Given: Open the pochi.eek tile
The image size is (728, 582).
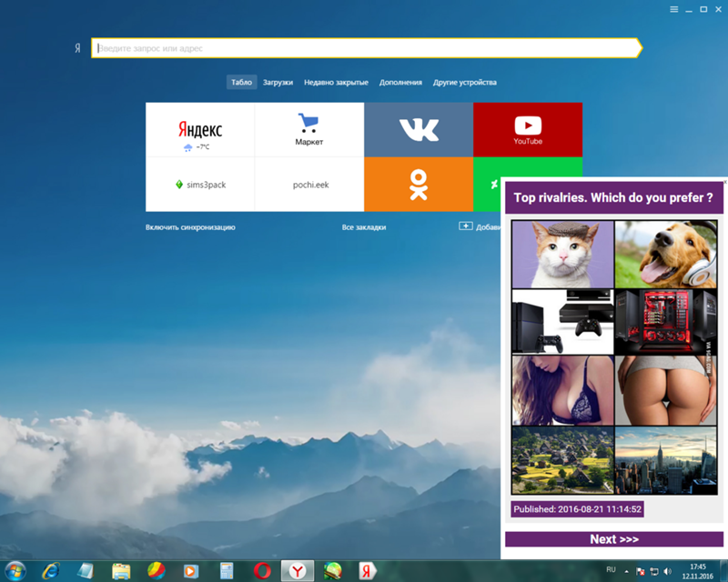Looking at the screenshot, I should (309, 185).
